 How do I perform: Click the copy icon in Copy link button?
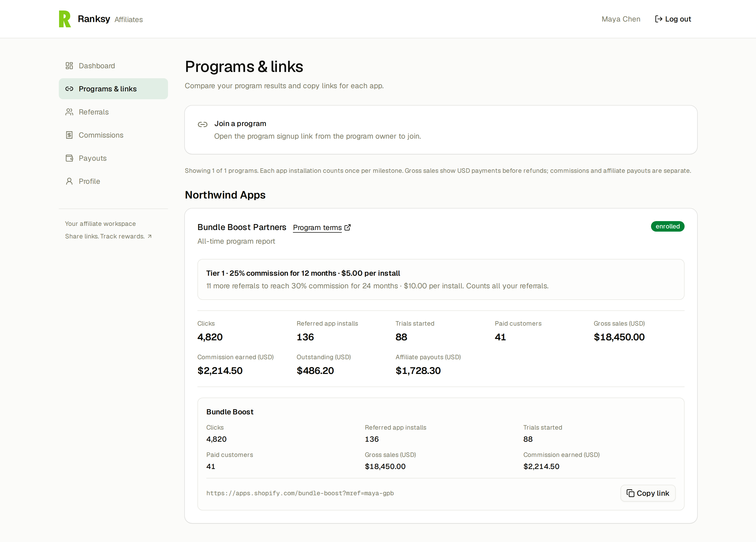click(630, 493)
